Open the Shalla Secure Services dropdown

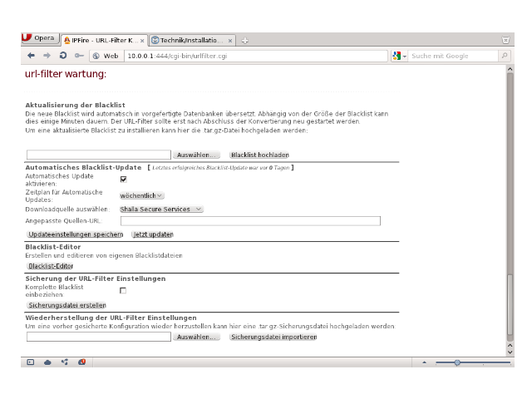[161, 209]
